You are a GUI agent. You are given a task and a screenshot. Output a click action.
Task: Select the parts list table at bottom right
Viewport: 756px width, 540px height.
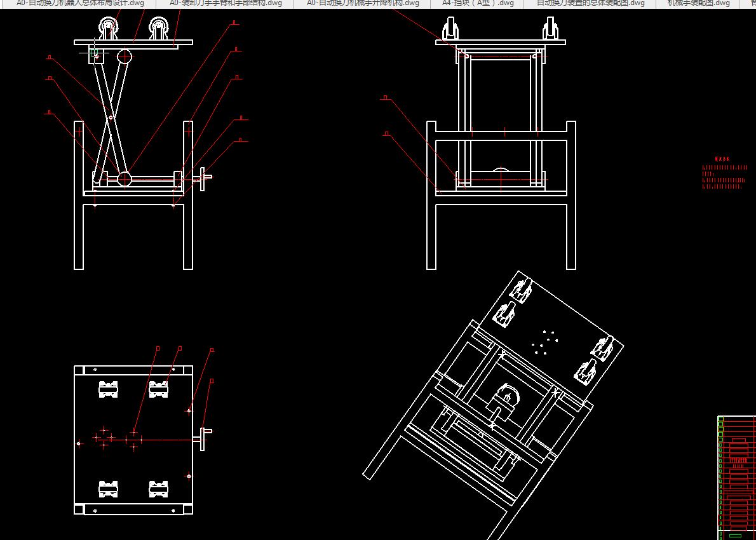pos(737,477)
